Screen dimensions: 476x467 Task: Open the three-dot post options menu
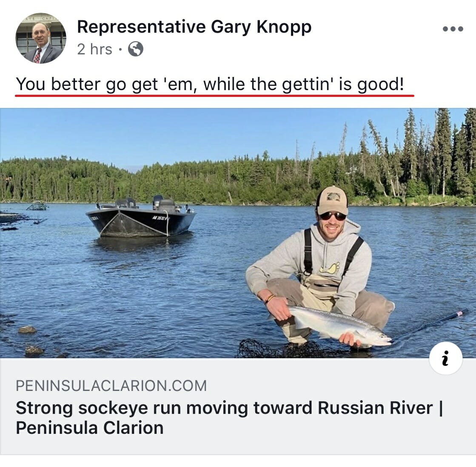[x=453, y=29]
